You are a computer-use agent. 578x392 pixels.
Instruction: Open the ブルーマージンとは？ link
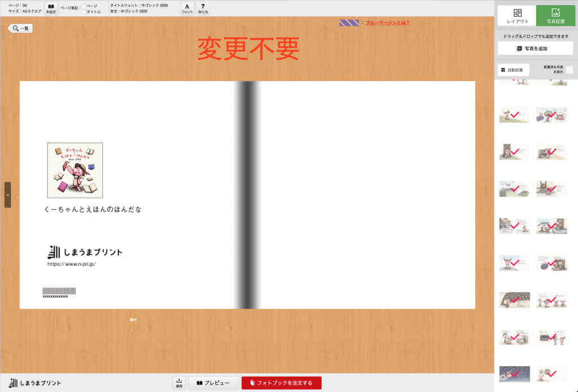388,23
